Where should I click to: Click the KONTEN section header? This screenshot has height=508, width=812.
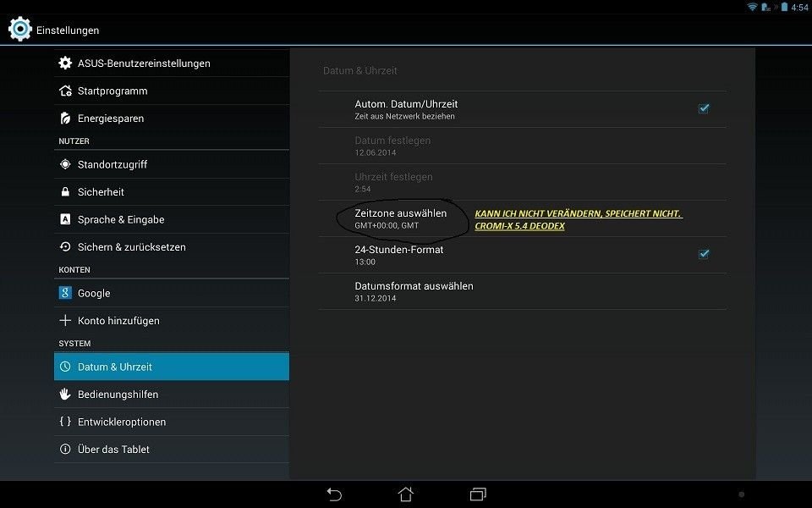click(x=74, y=269)
